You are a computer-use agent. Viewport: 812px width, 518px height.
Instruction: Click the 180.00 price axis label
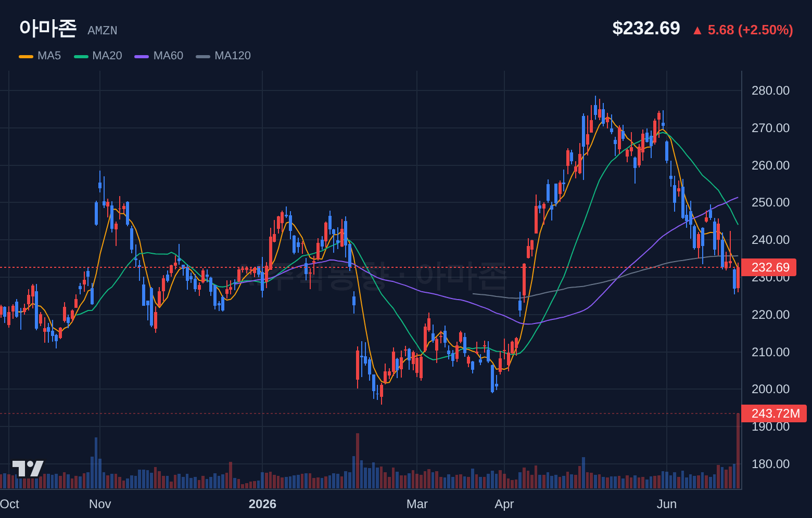click(770, 464)
